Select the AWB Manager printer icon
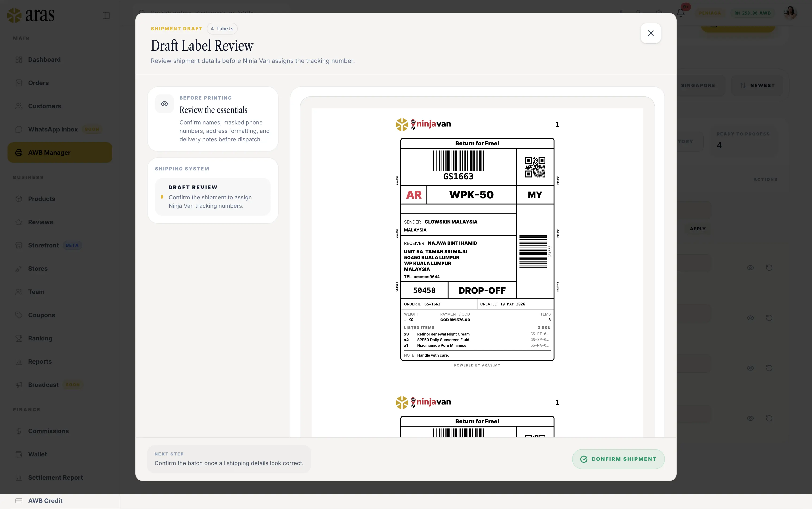Image resolution: width=812 pixels, height=509 pixels. click(x=19, y=153)
